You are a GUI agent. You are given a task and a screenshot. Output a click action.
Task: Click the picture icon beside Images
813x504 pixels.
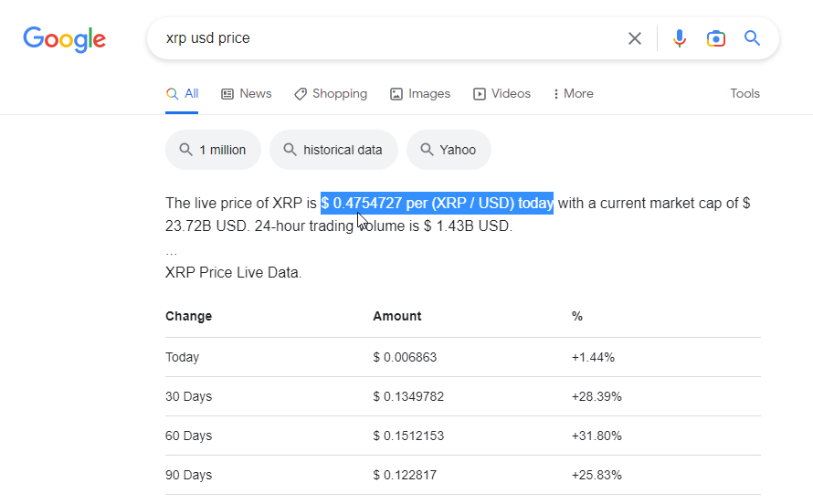tap(396, 94)
